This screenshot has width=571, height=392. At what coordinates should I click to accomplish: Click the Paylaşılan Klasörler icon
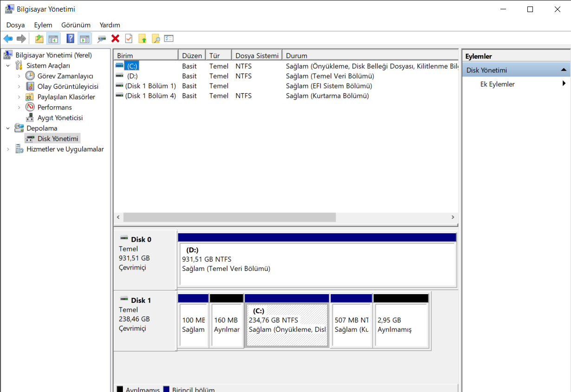click(x=30, y=96)
